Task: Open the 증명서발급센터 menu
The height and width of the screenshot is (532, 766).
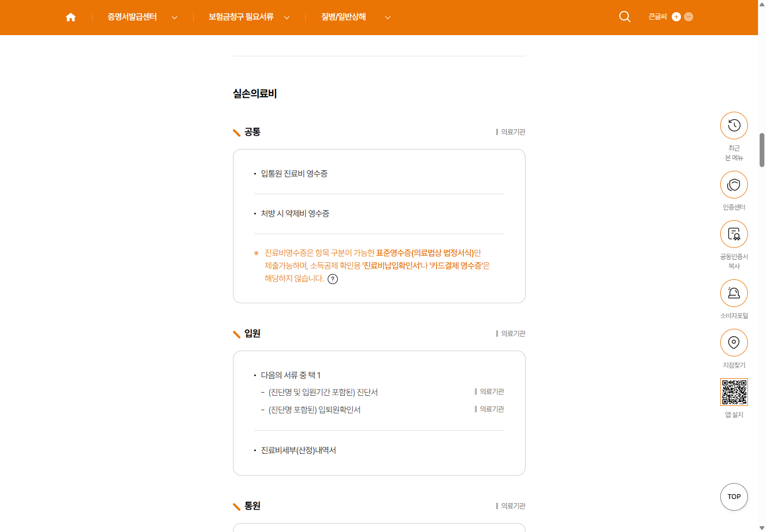Action: click(x=132, y=17)
